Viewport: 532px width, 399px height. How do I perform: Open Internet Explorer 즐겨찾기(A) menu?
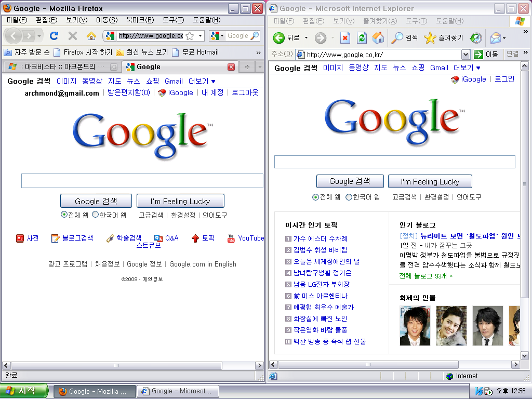pos(380,21)
